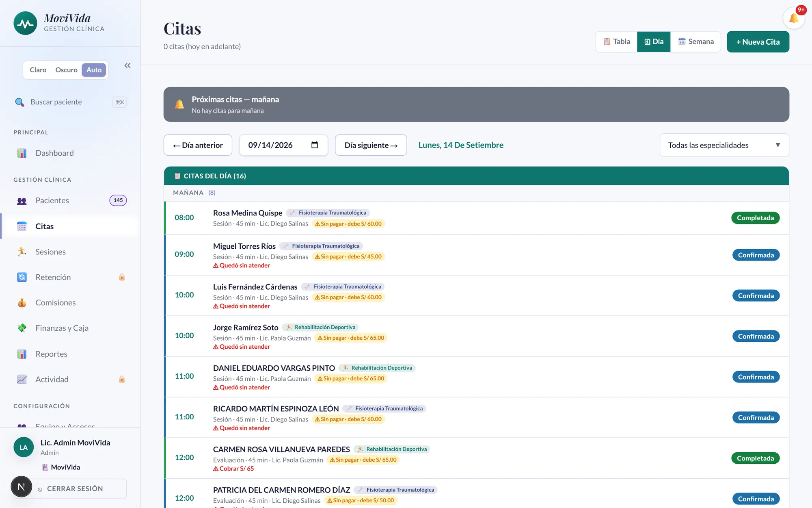Click the Nueva Cita button
Image resolution: width=812 pixels, height=508 pixels.
(x=758, y=42)
